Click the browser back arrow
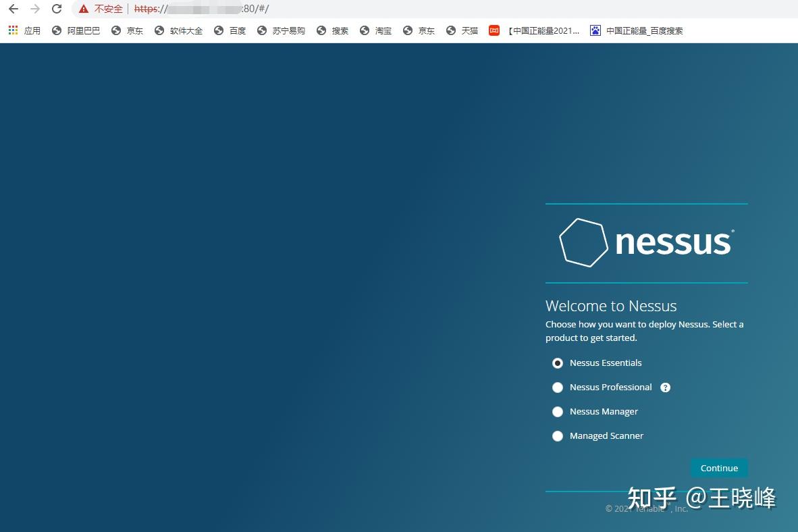Image resolution: width=798 pixels, height=532 pixels. coord(14,9)
